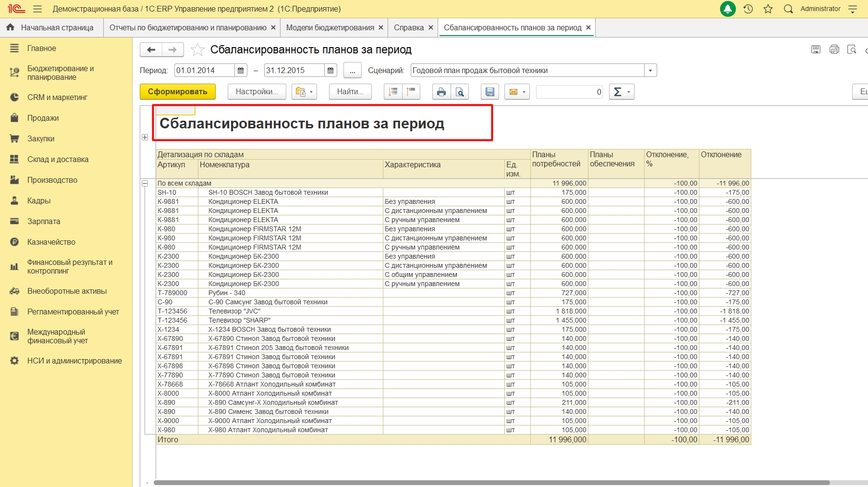
Task: Click the Настройки... button
Action: point(257,92)
